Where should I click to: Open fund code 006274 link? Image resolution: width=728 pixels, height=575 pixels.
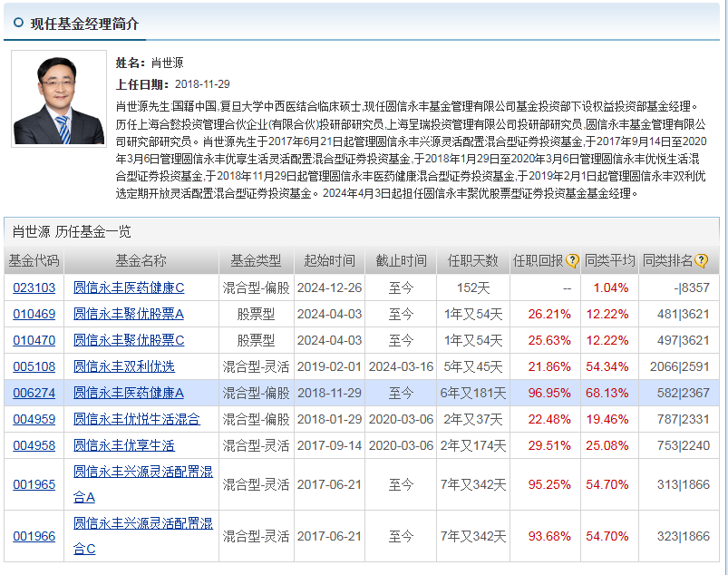(34, 393)
